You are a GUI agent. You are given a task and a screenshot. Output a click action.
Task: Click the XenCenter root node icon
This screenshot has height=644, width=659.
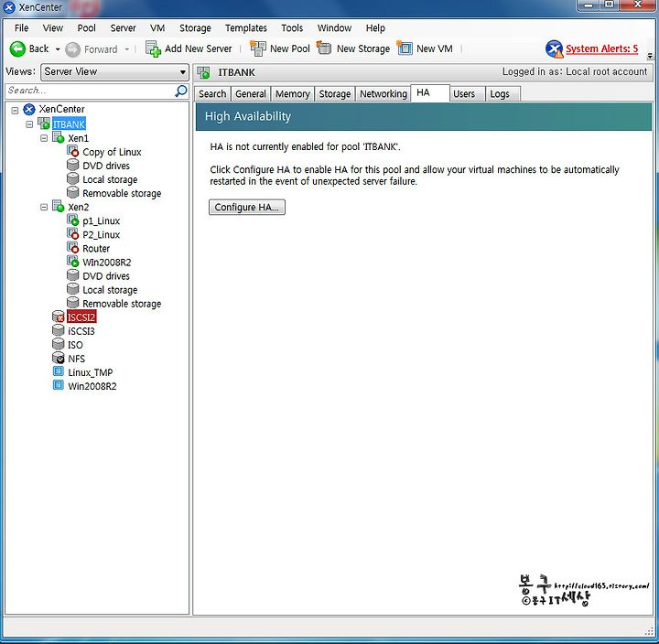click(x=29, y=110)
